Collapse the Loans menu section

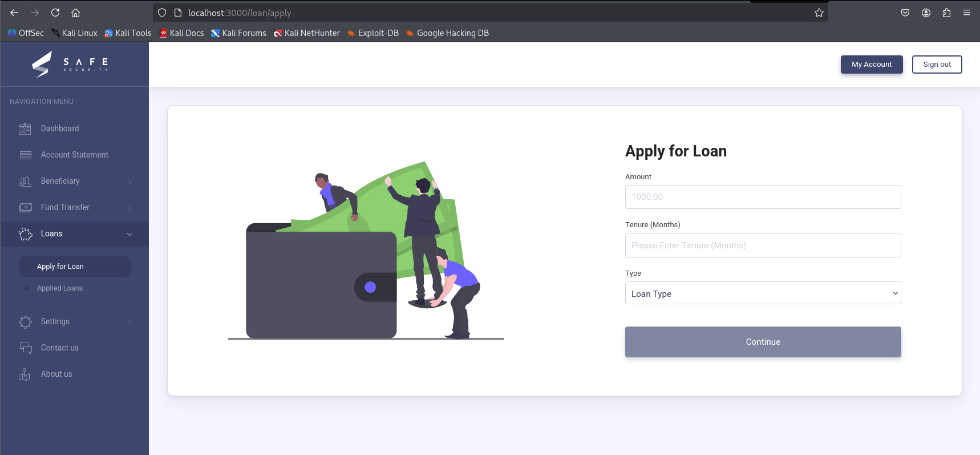coord(129,234)
